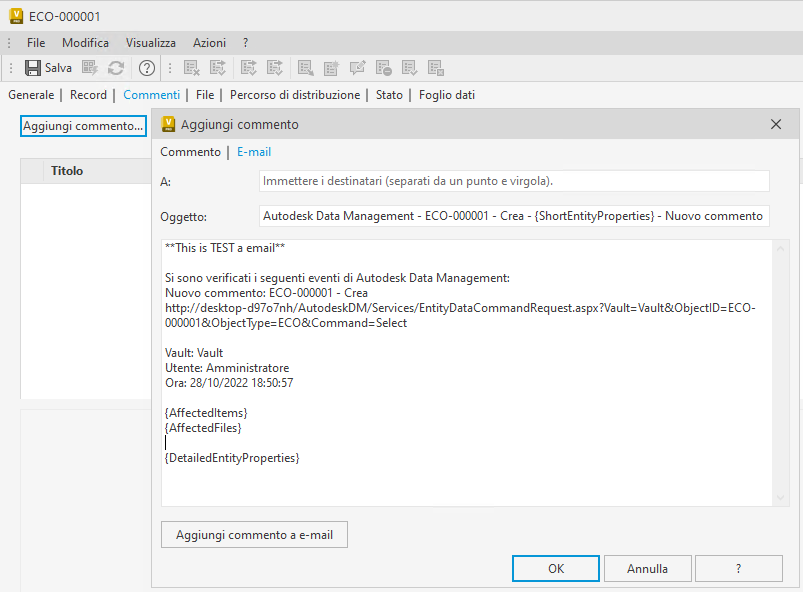Click the 'Si sono verificati i seguenti eventi' line
The height and width of the screenshot is (592, 803).
click(337, 278)
